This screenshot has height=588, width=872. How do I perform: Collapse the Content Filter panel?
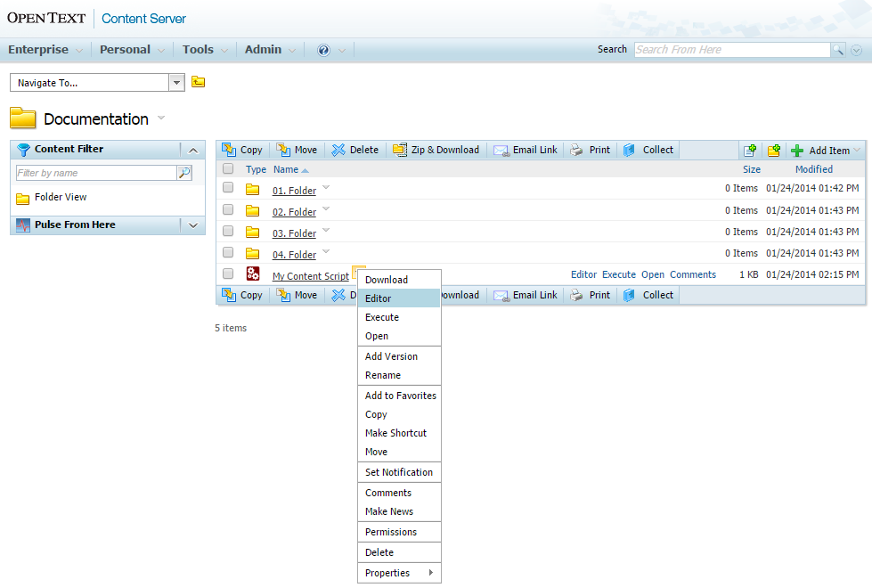pyautogui.click(x=193, y=150)
